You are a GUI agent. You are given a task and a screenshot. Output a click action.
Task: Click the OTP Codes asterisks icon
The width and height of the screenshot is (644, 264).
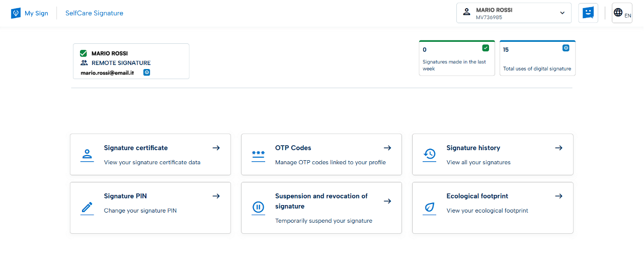[258, 155]
